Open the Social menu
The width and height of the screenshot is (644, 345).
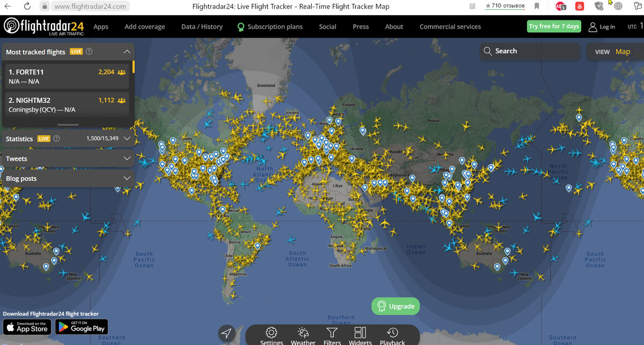click(x=327, y=26)
